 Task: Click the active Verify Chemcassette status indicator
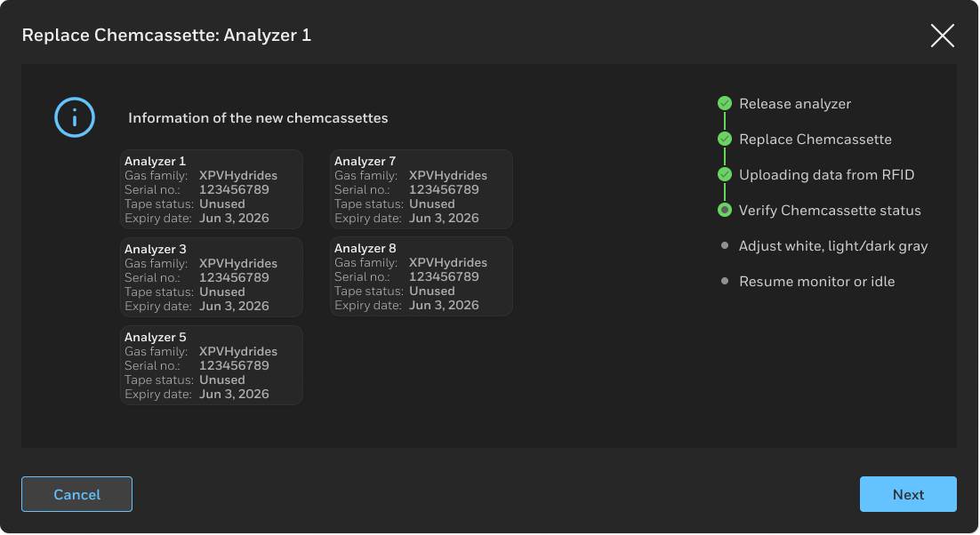725,211
